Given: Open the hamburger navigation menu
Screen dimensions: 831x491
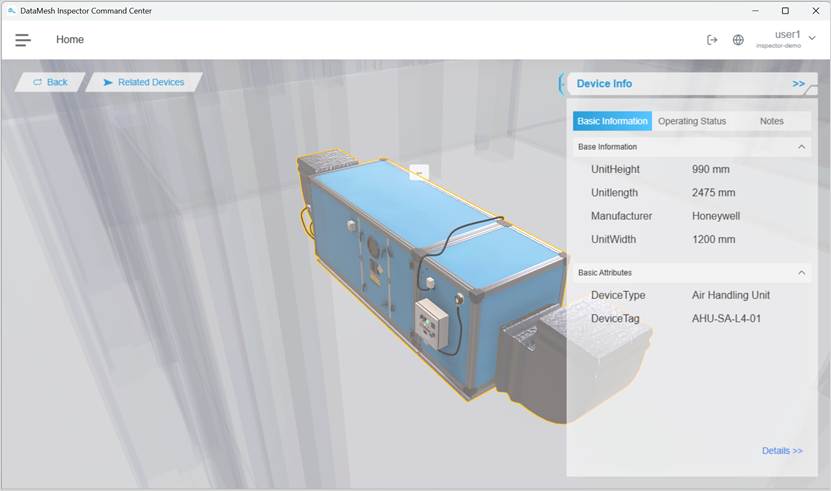Looking at the screenshot, I should coord(22,40).
